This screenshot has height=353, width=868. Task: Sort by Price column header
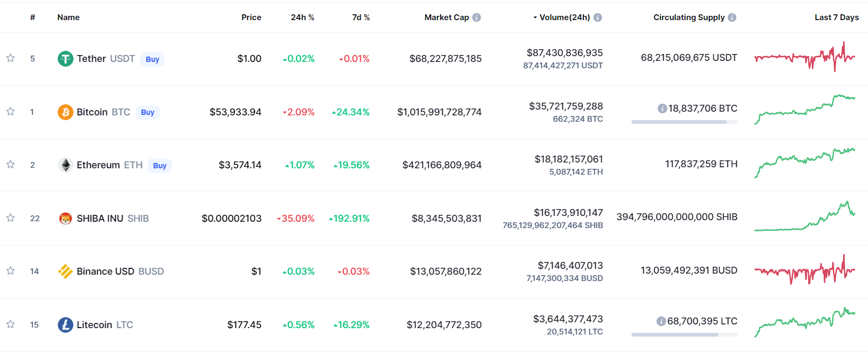pyautogui.click(x=251, y=17)
